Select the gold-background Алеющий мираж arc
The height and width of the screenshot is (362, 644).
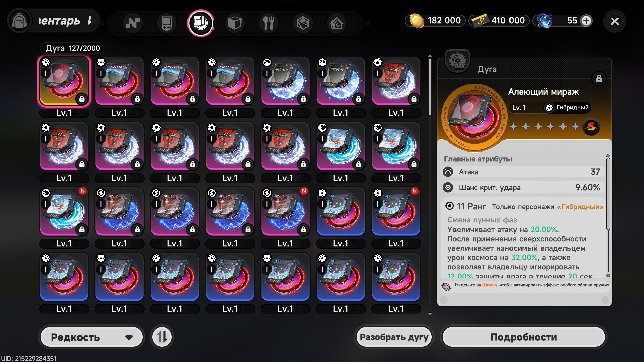click(x=64, y=81)
